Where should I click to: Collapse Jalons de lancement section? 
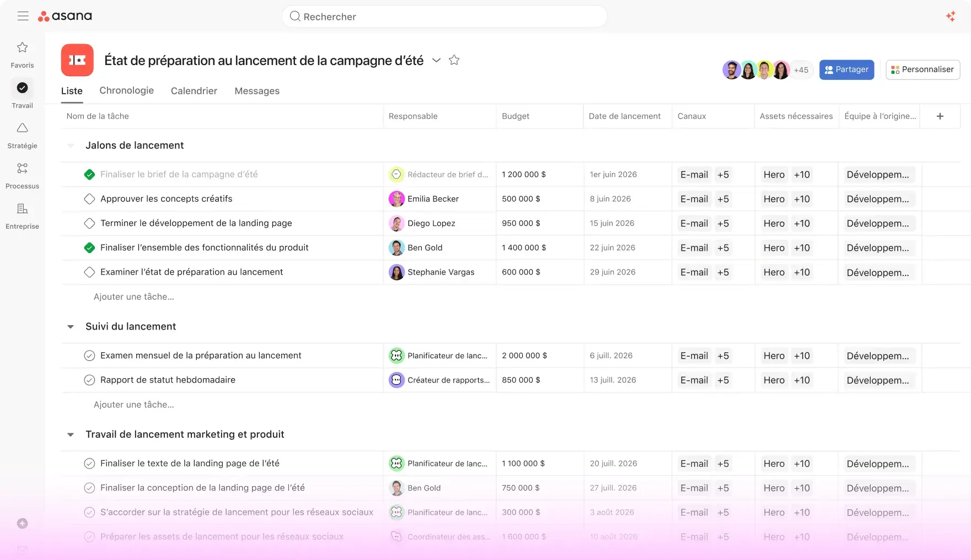tap(71, 146)
